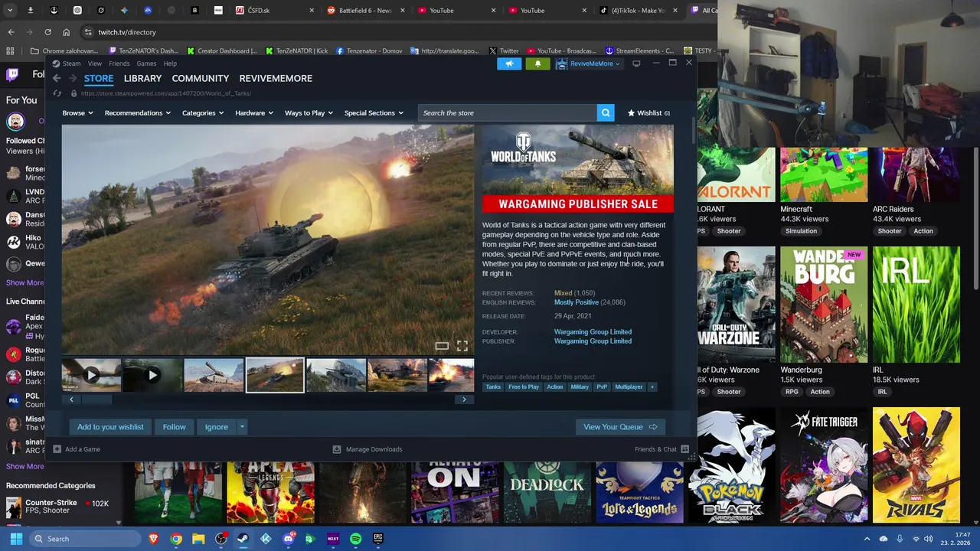Click Add a Game plus icon
The image size is (980, 551).
click(x=57, y=449)
